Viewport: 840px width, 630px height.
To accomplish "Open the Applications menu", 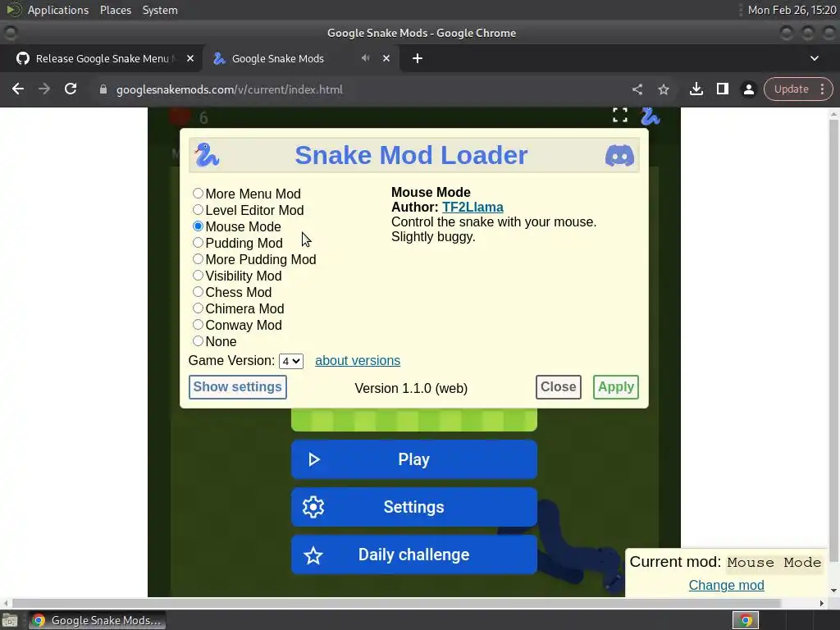I will 58,10.
